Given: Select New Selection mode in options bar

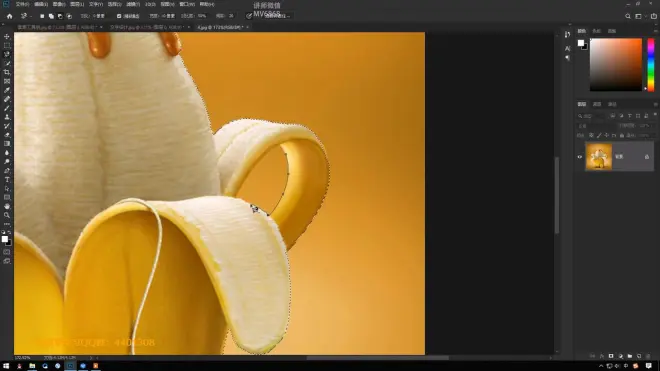Looking at the screenshot, I should tap(42, 16).
